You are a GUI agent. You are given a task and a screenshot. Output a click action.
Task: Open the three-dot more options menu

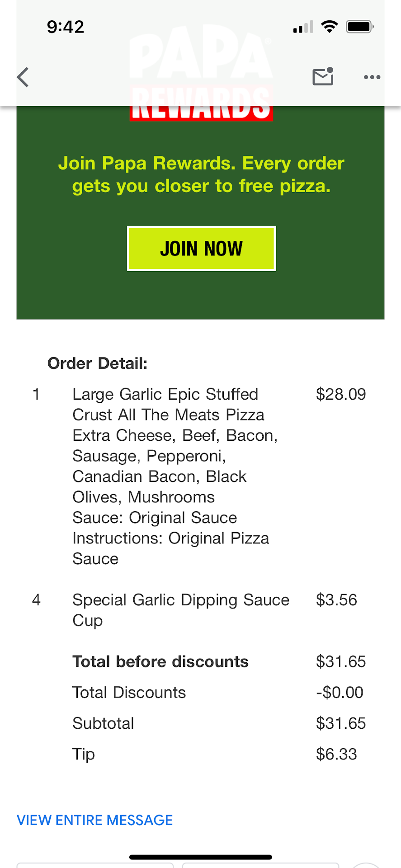372,77
